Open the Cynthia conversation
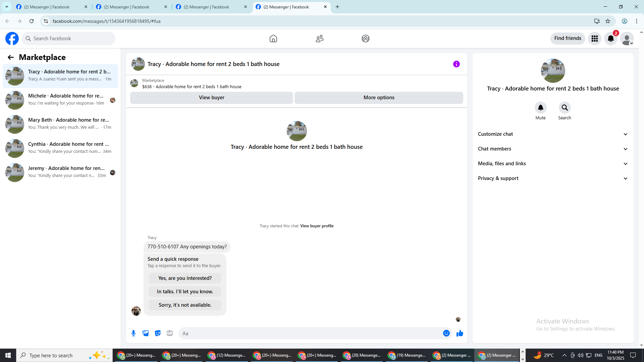 point(60,148)
